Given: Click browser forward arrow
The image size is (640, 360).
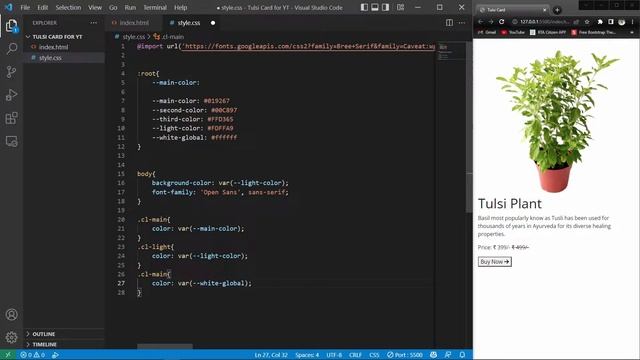Looking at the screenshot, I should [x=491, y=22].
